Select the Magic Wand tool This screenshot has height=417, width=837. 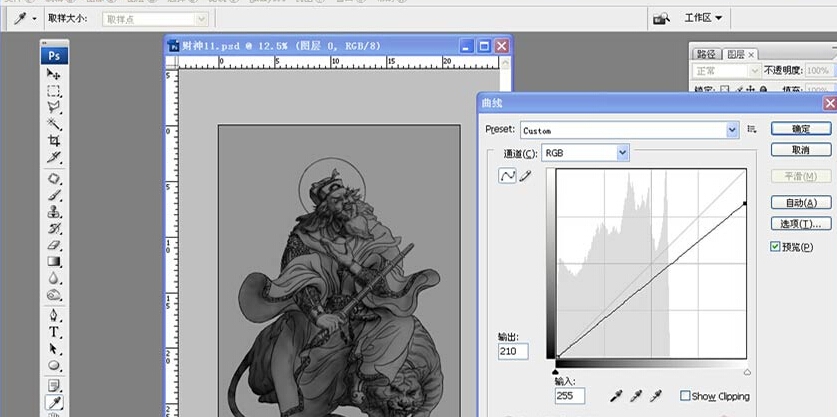(x=54, y=124)
